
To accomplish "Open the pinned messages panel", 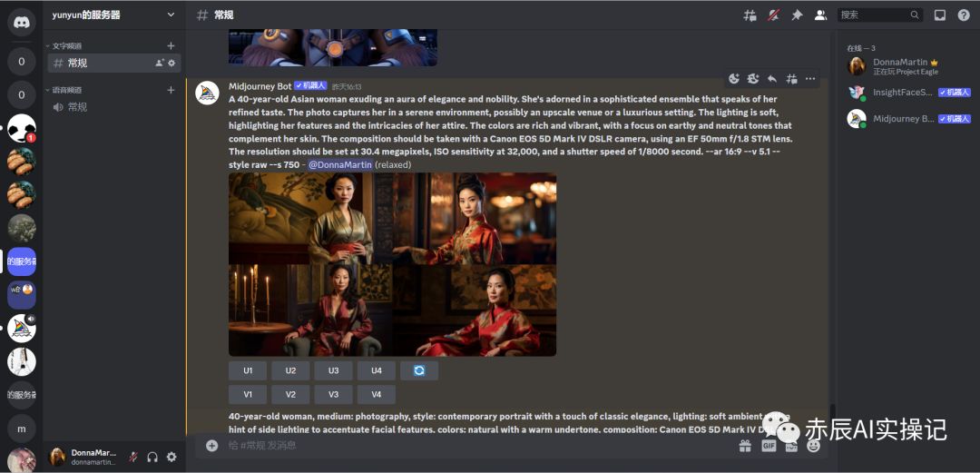I will pyautogui.click(x=797, y=15).
